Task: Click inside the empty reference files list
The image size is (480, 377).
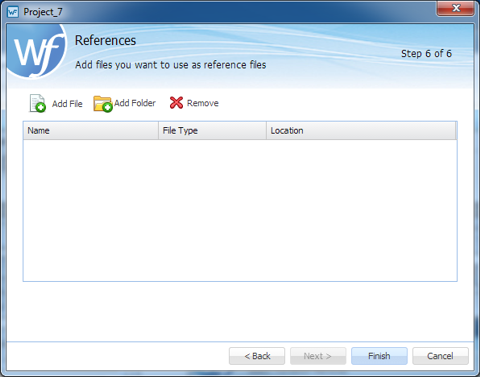Action: (240, 210)
